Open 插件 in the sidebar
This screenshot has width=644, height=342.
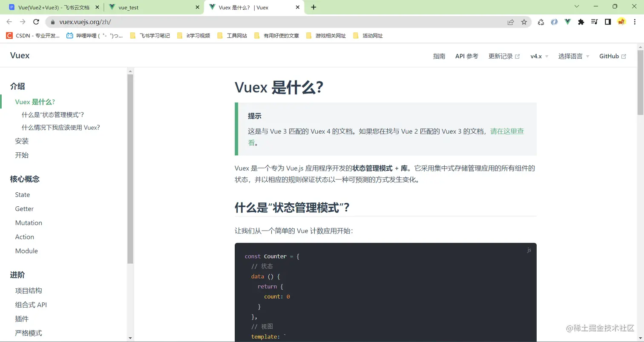click(22, 319)
